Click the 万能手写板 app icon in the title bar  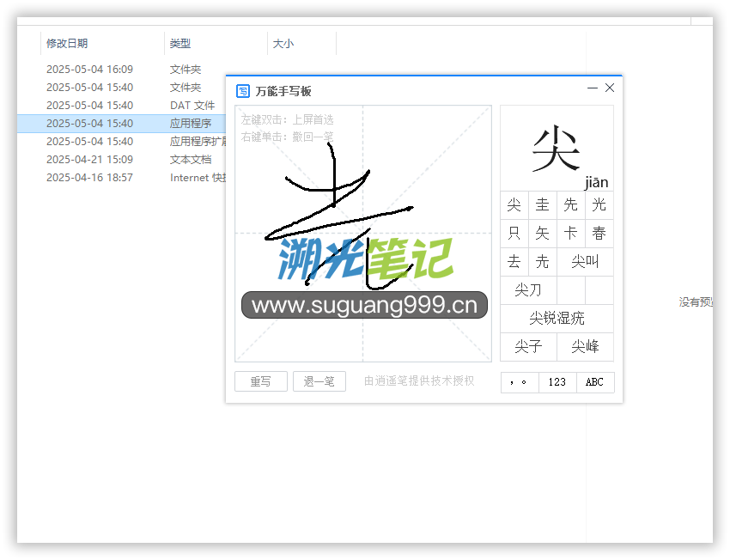tap(243, 91)
